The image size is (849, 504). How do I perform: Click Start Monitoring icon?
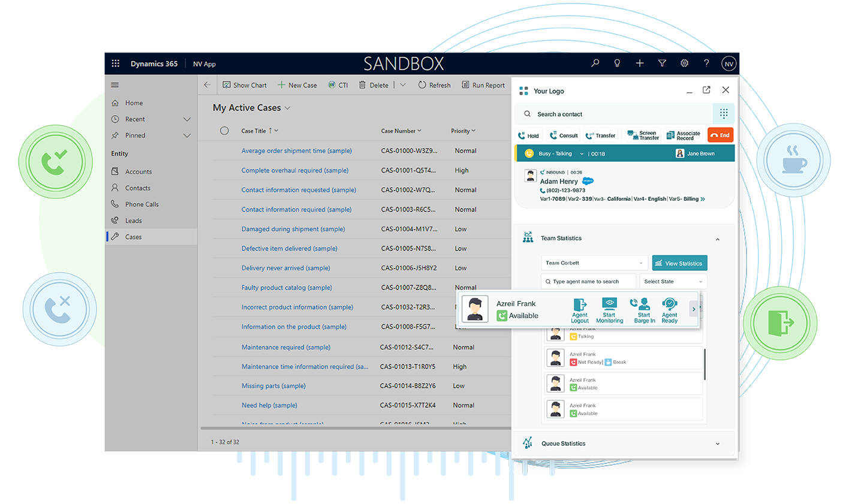click(609, 310)
